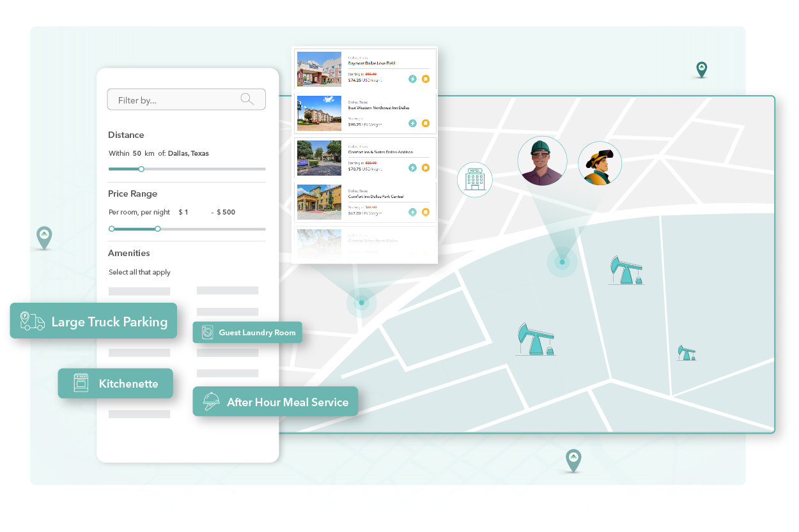Click the After Hour Meal Service cloche icon

(x=210, y=401)
